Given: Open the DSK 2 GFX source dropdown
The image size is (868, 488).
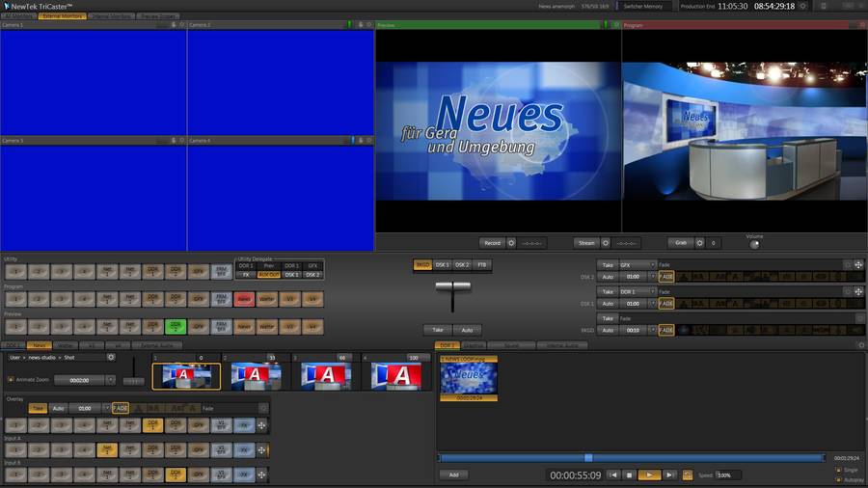Looking at the screenshot, I should click(652, 264).
